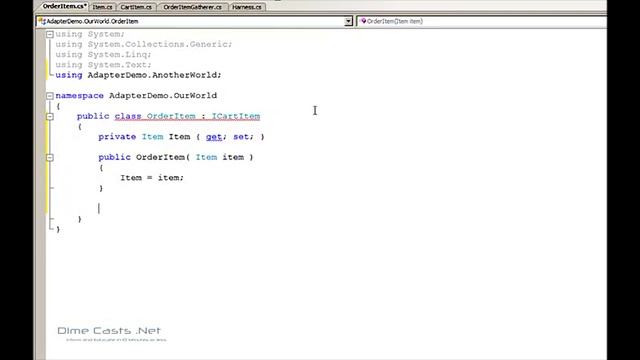Click 'using AdapterDemo.AnotherWorld;' line

point(138,75)
